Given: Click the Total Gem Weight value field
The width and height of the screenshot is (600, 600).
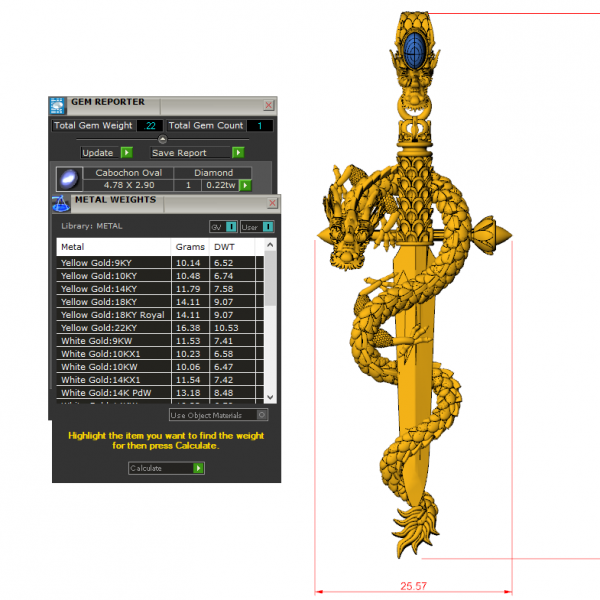Looking at the screenshot, I should [149, 125].
